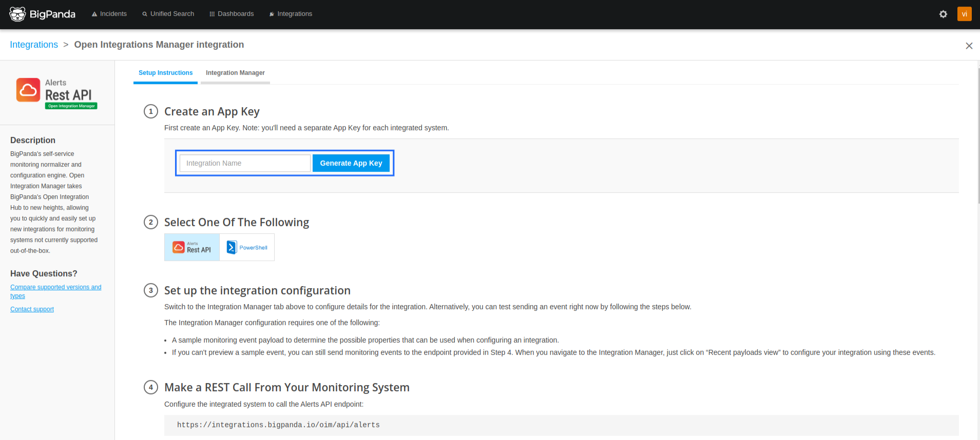
Task: Open the settings gear icon
Action: tap(943, 14)
